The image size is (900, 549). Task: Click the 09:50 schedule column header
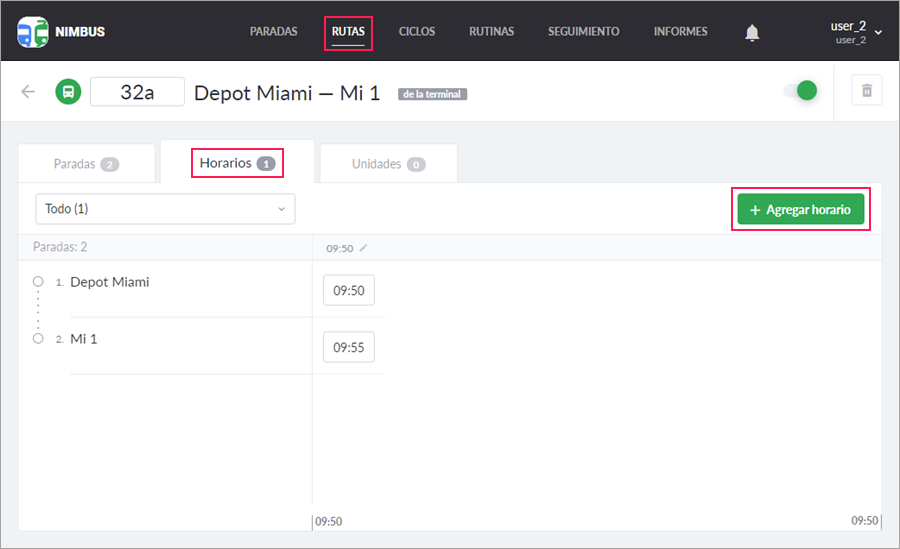(339, 248)
